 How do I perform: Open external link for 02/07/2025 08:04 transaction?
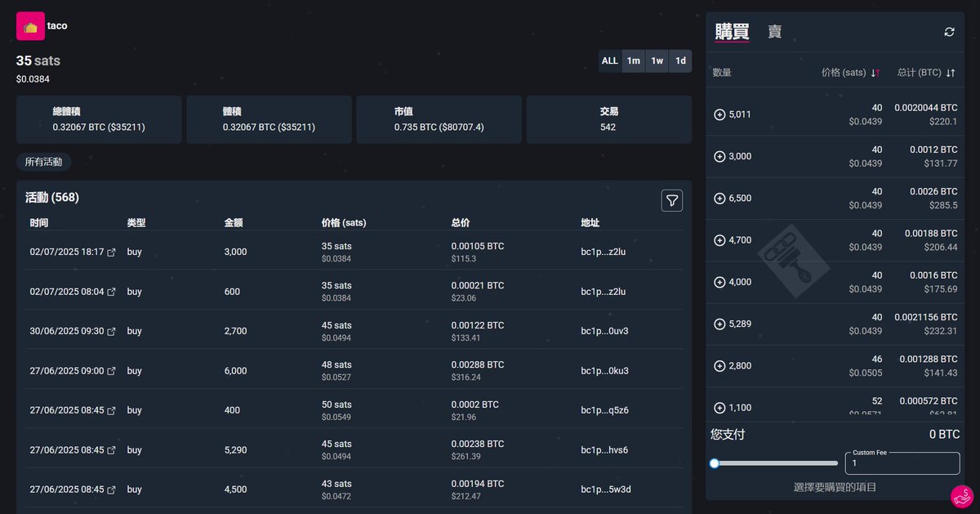coord(112,292)
